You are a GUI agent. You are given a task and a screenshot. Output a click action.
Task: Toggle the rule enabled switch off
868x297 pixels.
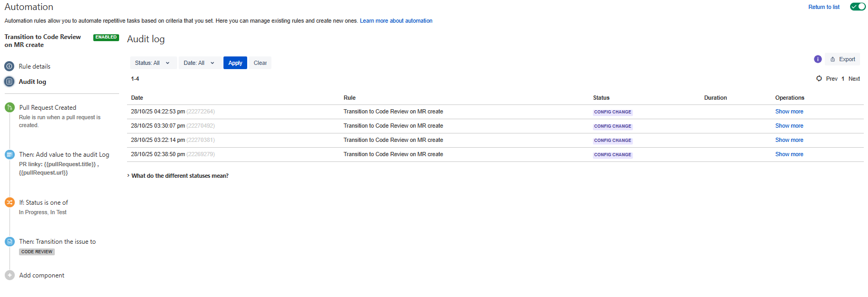857,7
